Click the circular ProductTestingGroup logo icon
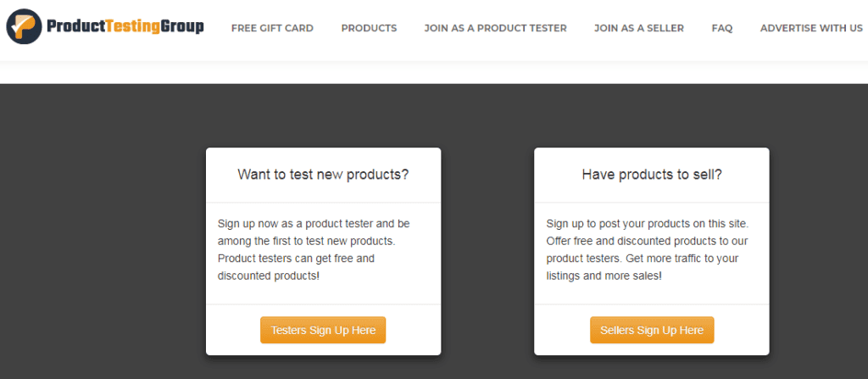 point(25,26)
